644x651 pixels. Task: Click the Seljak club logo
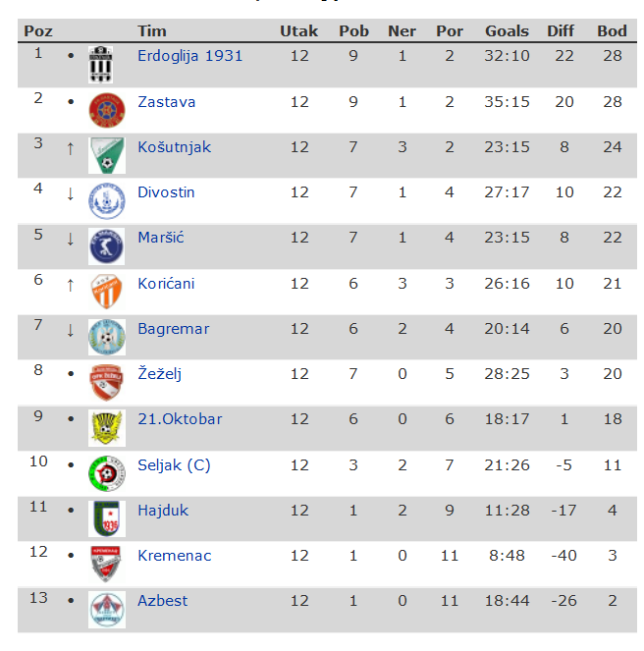(x=105, y=472)
